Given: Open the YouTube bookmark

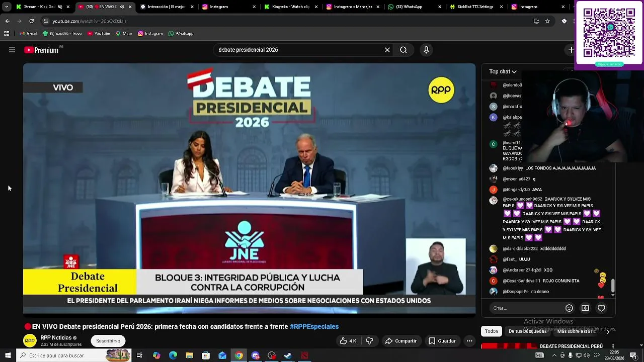Looking at the screenshot, I should [x=99, y=34].
